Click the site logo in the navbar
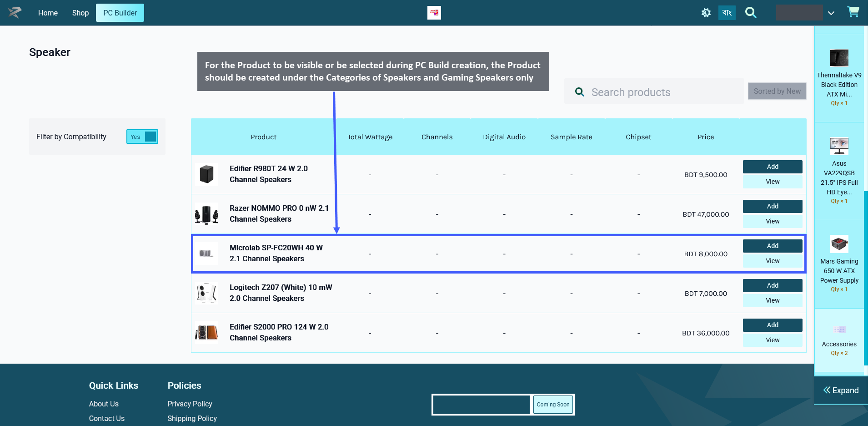 (x=15, y=13)
